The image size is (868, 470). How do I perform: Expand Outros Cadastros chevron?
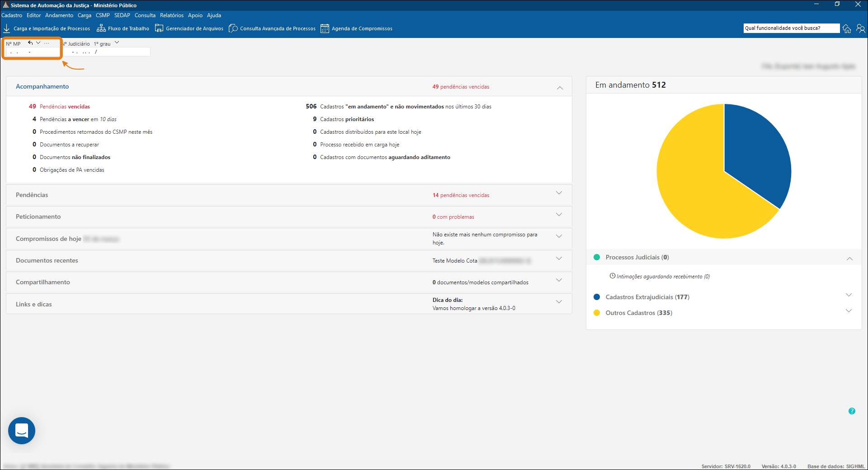[x=849, y=311]
